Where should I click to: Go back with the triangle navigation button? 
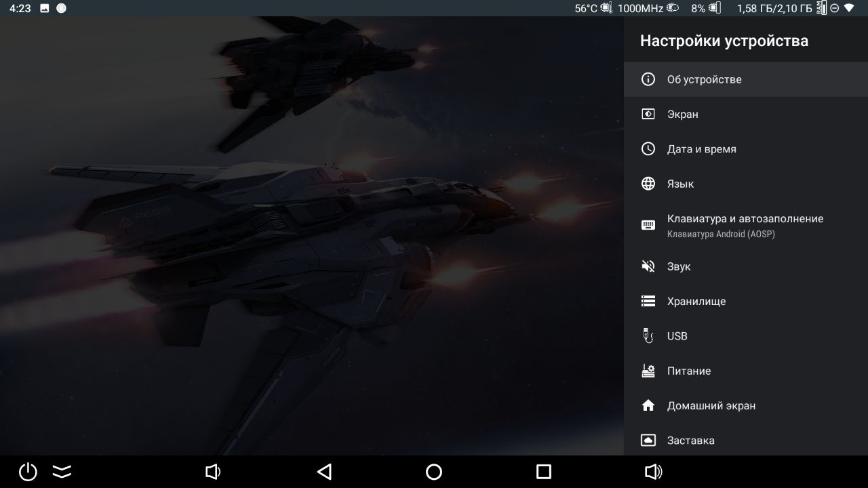click(x=324, y=472)
